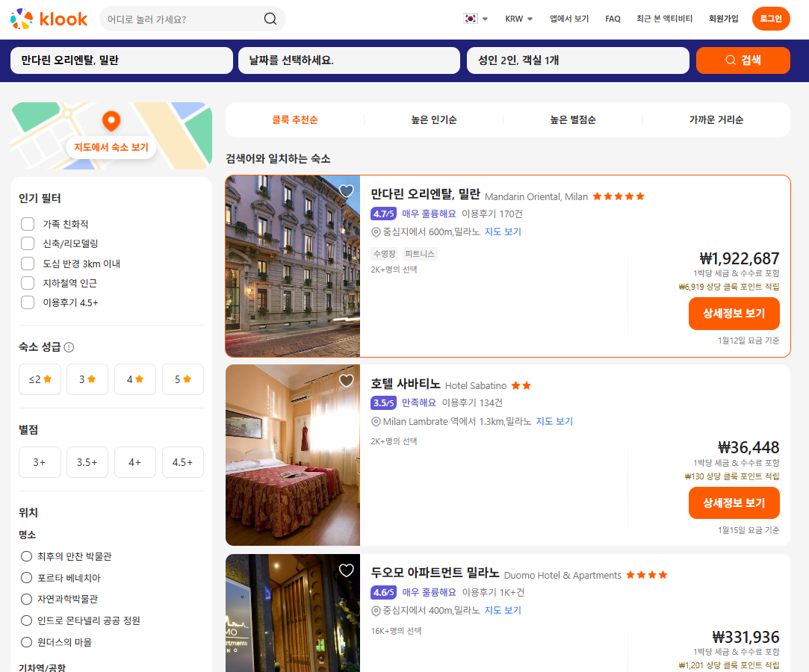809x672 pixels.
Task: Edit the destination field 만다린 오리엔탈, 밀란
Action: click(122, 60)
